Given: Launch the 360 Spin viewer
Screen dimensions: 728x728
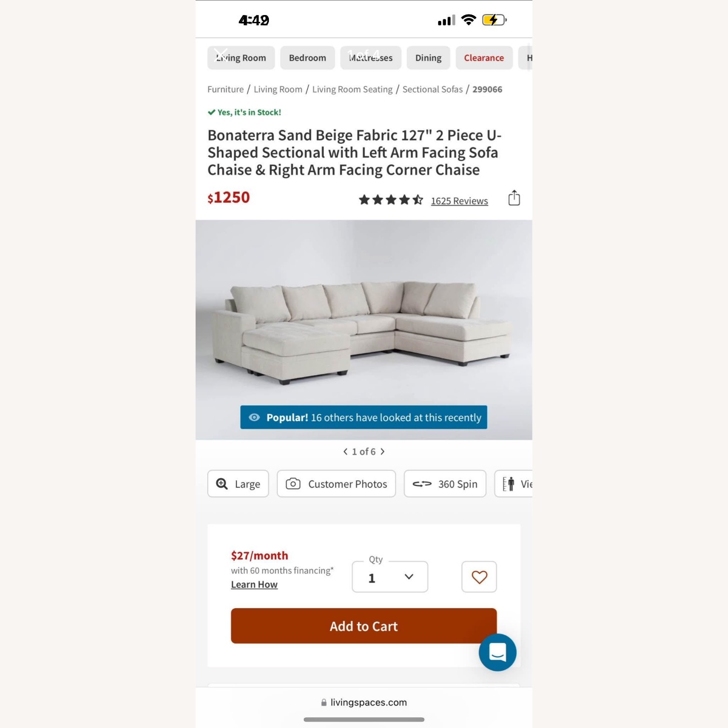Looking at the screenshot, I should [x=445, y=484].
